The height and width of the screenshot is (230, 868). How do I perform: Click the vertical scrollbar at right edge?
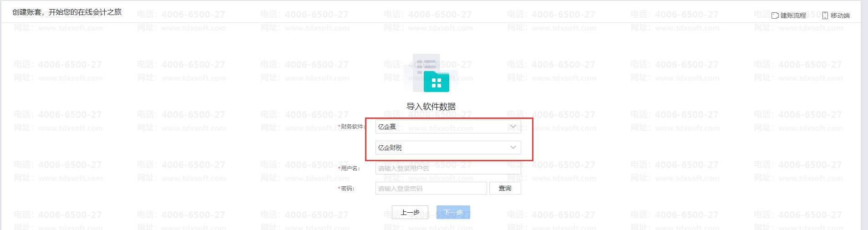coord(864,114)
